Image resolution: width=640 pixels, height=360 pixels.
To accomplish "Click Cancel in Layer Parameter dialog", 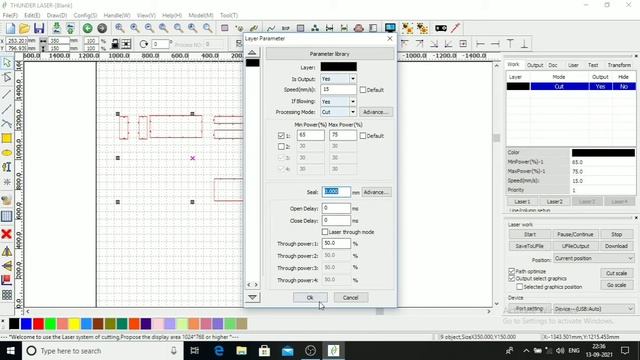I will 351,298.
